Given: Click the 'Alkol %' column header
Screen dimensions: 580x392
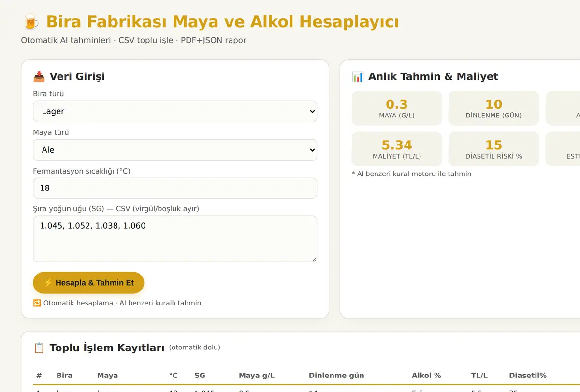Looking at the screenshot, I should coord(426,375).
